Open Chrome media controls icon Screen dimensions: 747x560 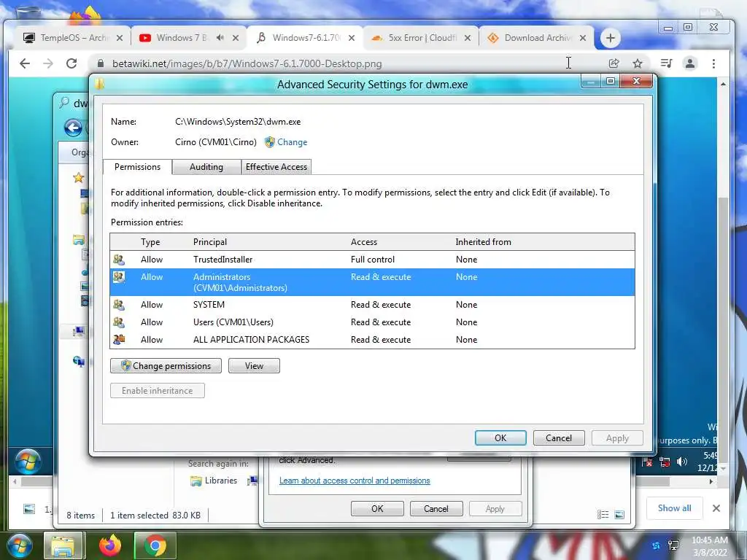666,63
